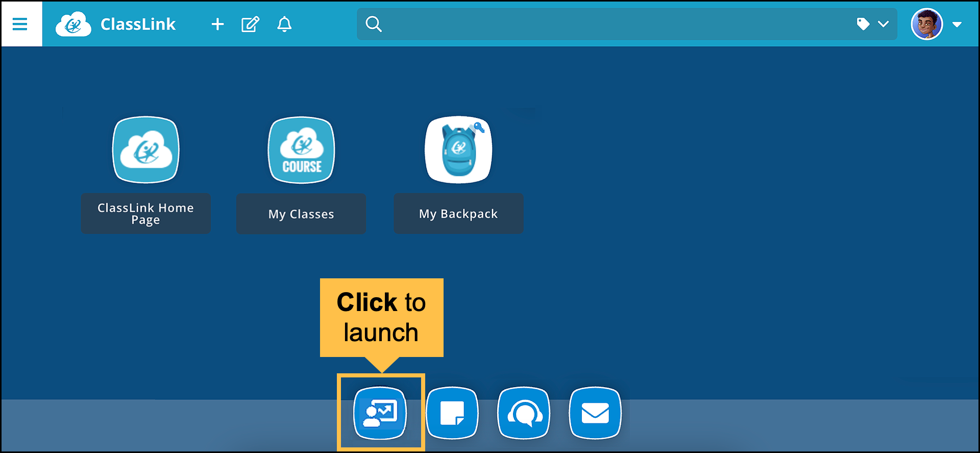
Task: Click the tag icon in the search bar
Action: 863,24
